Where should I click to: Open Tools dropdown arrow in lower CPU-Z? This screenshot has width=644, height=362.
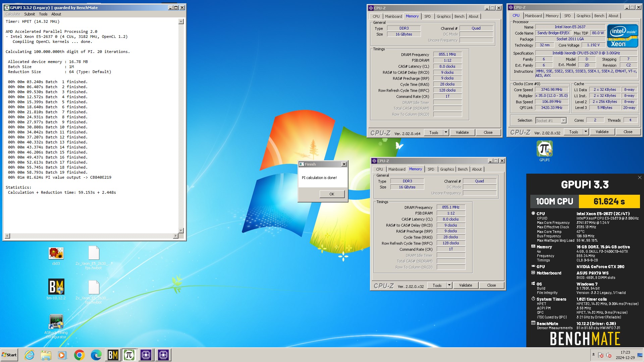tap(449, 285)
